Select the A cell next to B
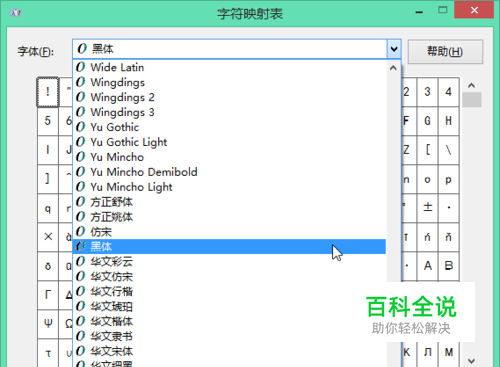This screenshot has height=367, width=500. 428,266
